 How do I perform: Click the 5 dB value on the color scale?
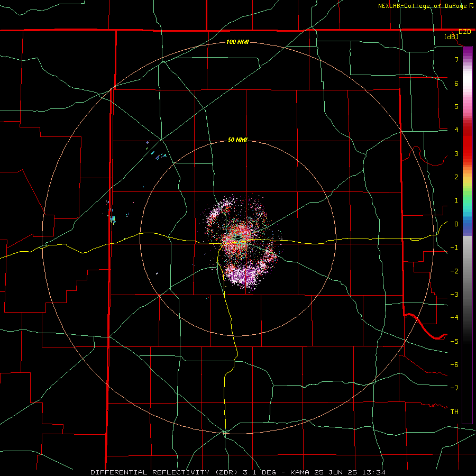pyautogui.click(x=456, y=106)
